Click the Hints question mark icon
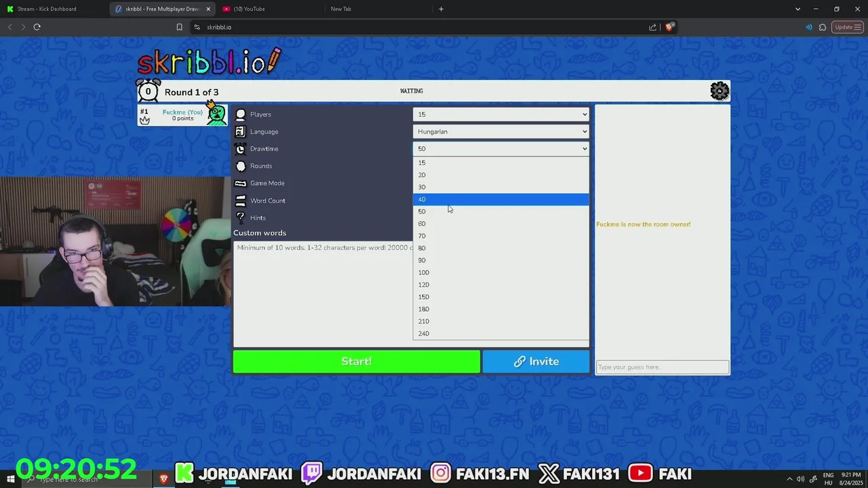Image resolution: width=868 pixels, height=488 pixels. (x=240, y=218)
